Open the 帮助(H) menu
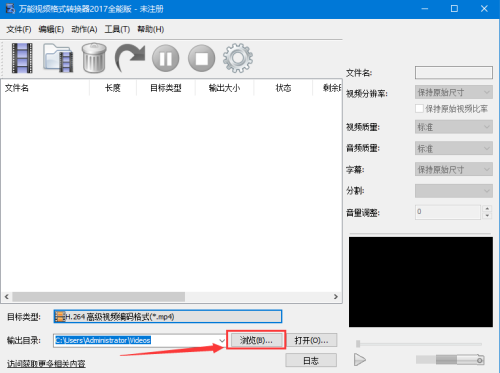 [x=150, y=29]
